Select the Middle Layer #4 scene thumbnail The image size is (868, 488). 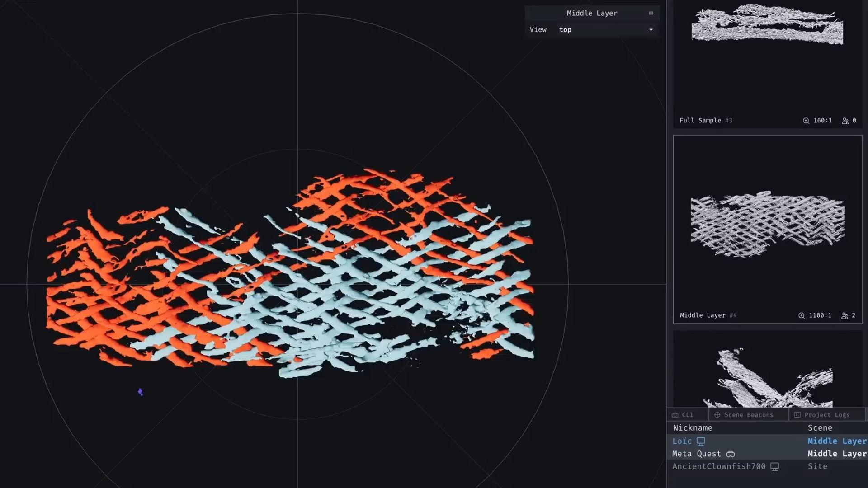click(767, 224)
